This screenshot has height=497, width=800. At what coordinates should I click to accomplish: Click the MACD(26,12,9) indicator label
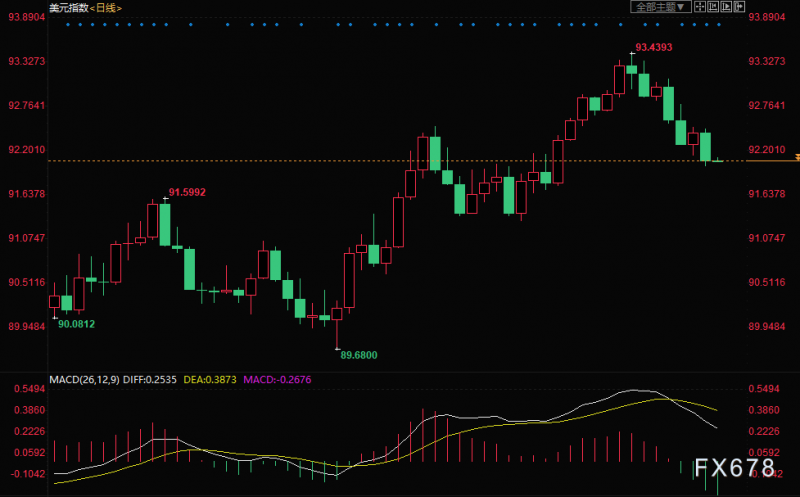coord(84,380)
